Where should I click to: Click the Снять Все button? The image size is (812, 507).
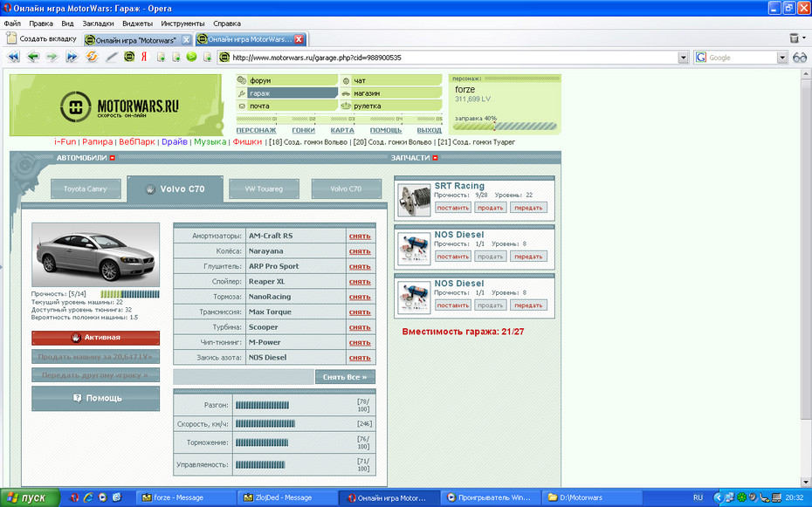click(x=345, y=377)
